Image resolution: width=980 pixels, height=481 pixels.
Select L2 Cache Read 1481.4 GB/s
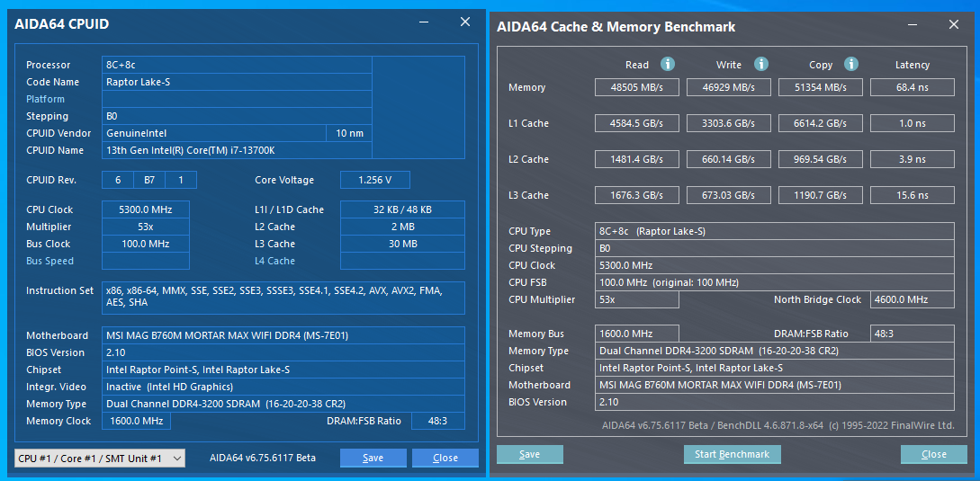[637, 159]
